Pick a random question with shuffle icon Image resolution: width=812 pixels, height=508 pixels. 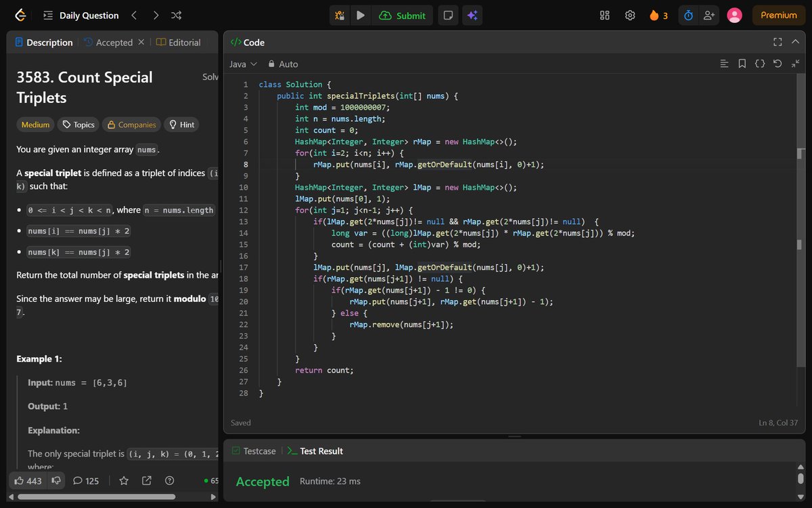pos(176,15)
